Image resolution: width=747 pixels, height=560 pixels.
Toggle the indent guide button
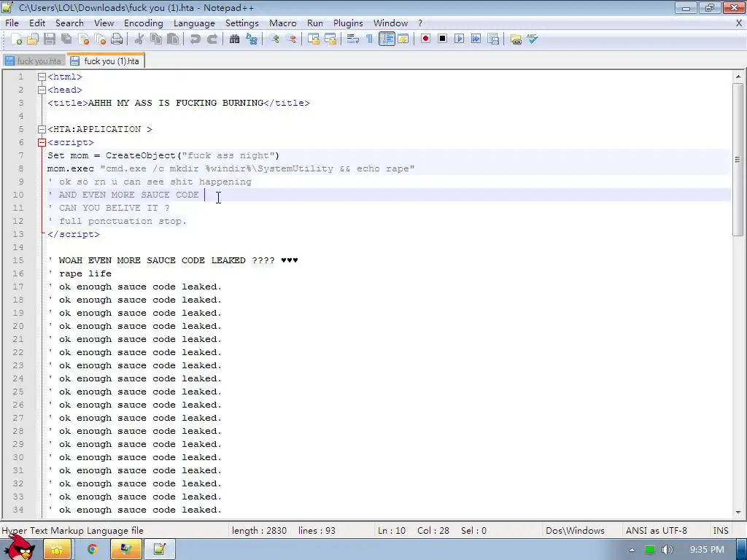387,39
